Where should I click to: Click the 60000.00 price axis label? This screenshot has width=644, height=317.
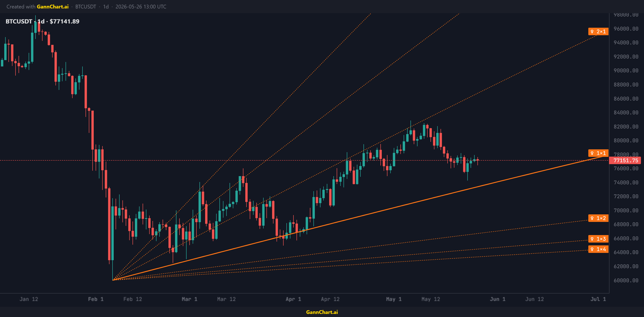[x=626, y=281]
